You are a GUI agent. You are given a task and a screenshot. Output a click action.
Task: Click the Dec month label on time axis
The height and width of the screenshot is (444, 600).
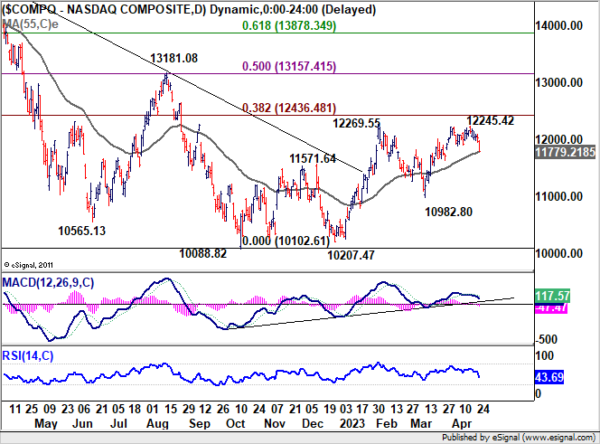pos(313,424)
